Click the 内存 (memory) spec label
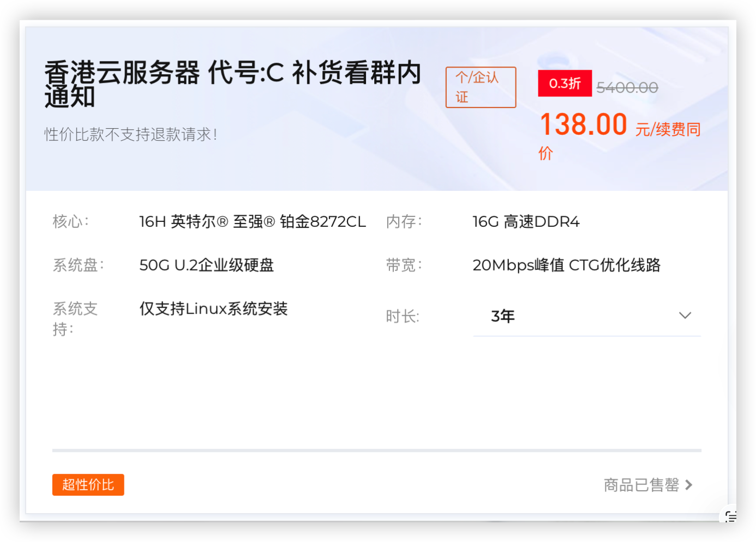The height and width of the screenshot is (542, 756). [x=403, y=221]
